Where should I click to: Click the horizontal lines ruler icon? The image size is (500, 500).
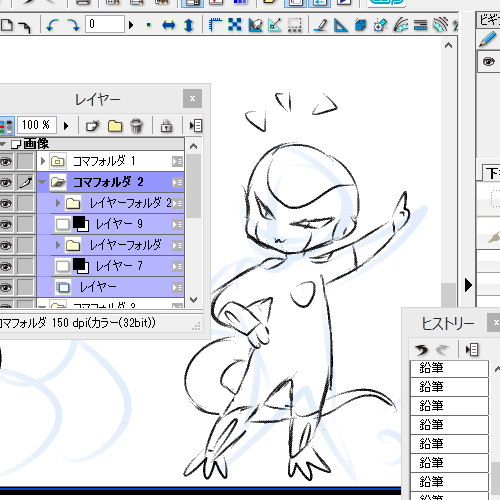(x=420, y=25)
